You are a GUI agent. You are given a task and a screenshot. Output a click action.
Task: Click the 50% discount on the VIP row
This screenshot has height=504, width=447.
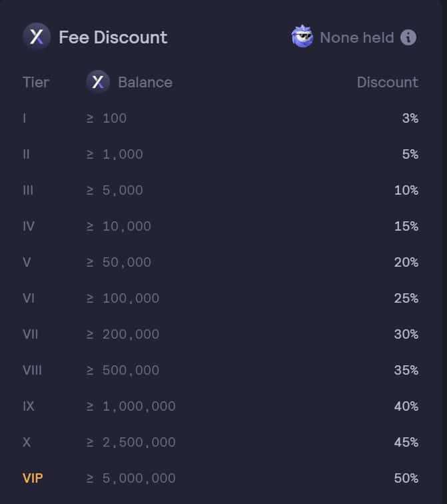406,478
